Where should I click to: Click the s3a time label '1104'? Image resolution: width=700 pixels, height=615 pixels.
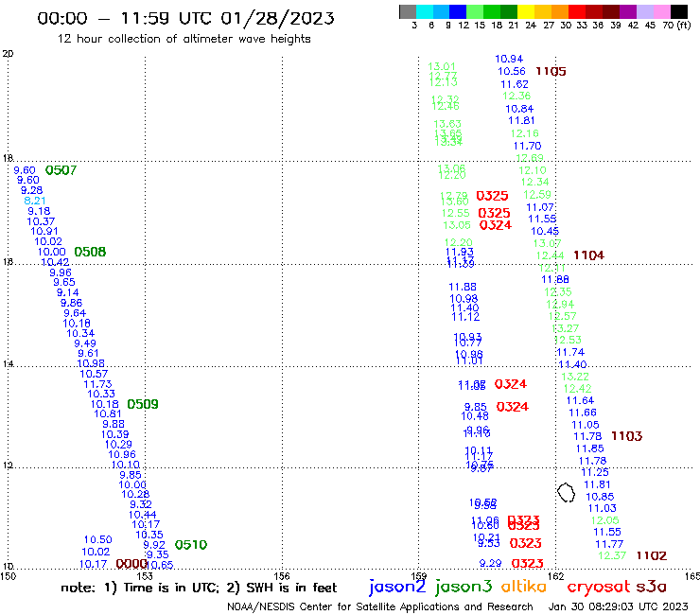(x=588, y=255)
